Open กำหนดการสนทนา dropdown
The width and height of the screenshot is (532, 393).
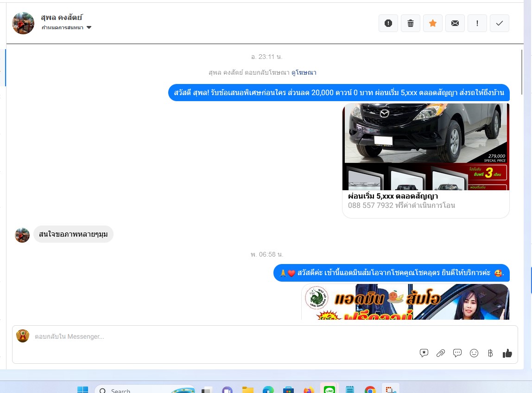pyautogui.click(x=67, y=27)
